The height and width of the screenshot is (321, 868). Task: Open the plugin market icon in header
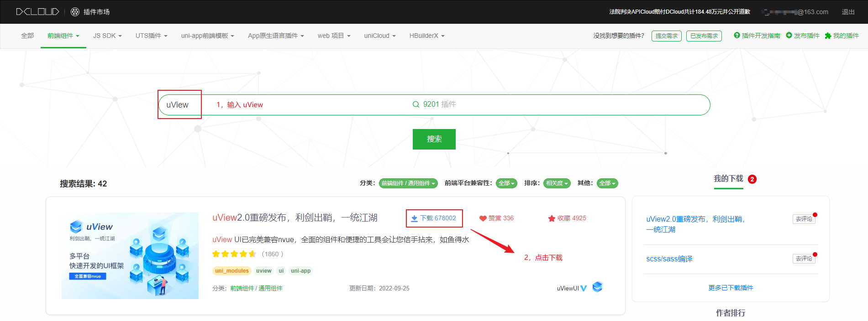pyautogui.click(x=75, y=12)
